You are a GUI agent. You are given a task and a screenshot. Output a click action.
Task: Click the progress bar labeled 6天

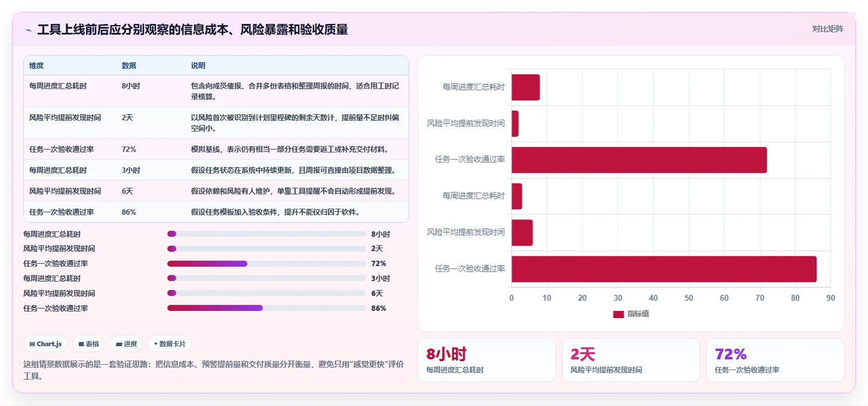click(x=266, y=294)
